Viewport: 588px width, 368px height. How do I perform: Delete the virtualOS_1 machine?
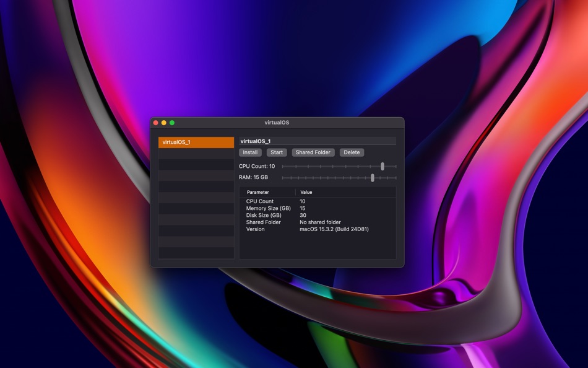coord(352,152)
